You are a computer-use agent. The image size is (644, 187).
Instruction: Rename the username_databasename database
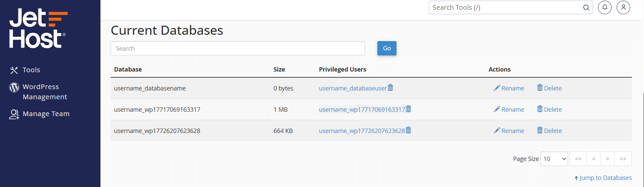(509, 88)
